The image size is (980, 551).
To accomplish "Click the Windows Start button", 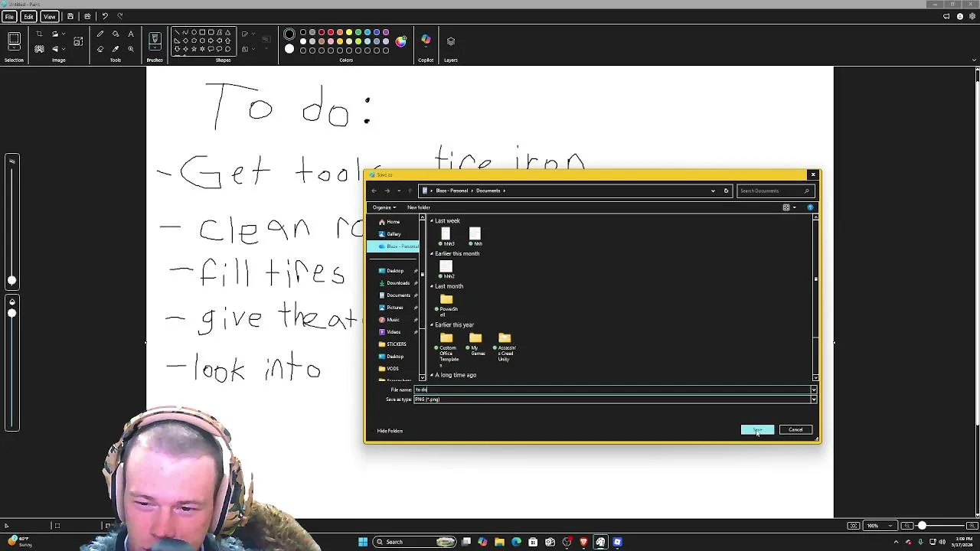I will [363, 542].
